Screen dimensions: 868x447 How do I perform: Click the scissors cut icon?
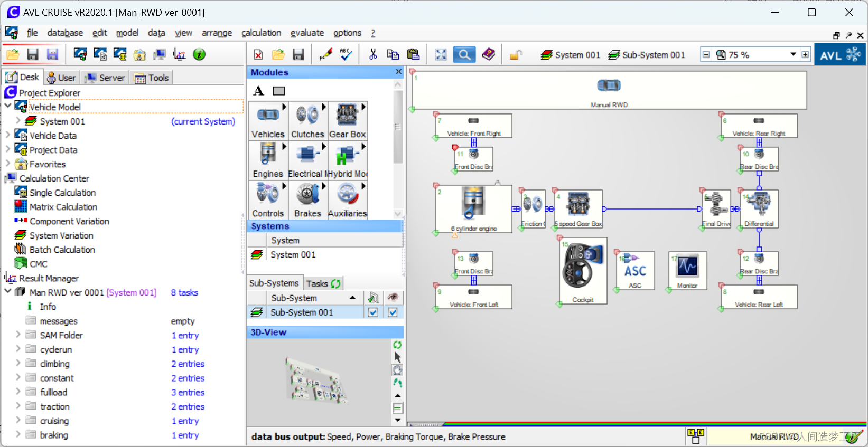(x=373, y=54)
